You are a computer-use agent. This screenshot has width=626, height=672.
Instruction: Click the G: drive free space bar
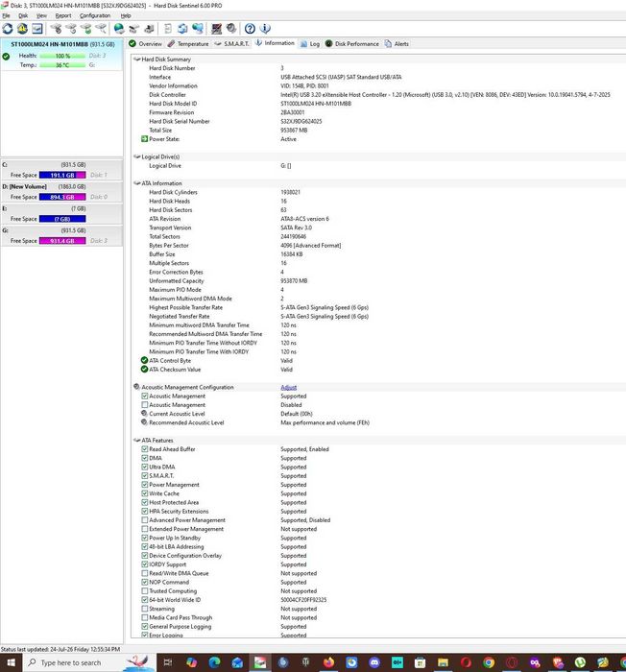click(62, 241)
